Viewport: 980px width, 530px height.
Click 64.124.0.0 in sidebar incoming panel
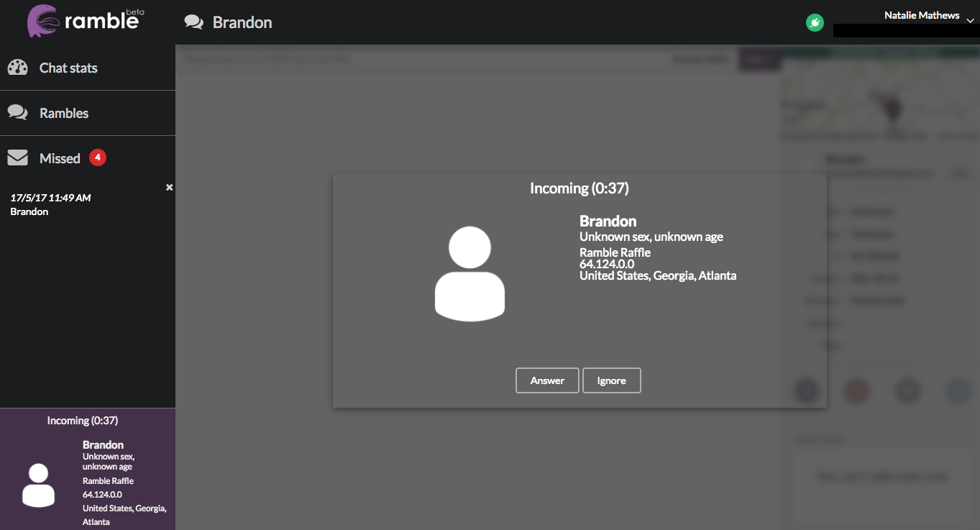click(x=102, y=495)
